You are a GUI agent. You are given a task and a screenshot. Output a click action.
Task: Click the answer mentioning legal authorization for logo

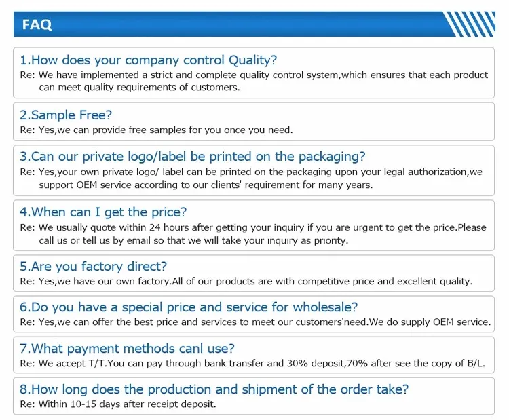pos(251,172)
